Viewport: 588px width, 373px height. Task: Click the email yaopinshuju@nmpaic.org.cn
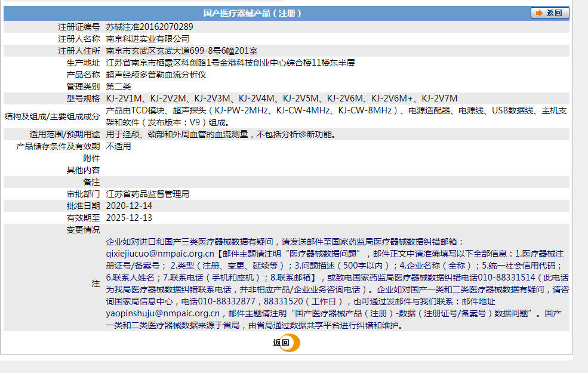[x=163, y=313]
